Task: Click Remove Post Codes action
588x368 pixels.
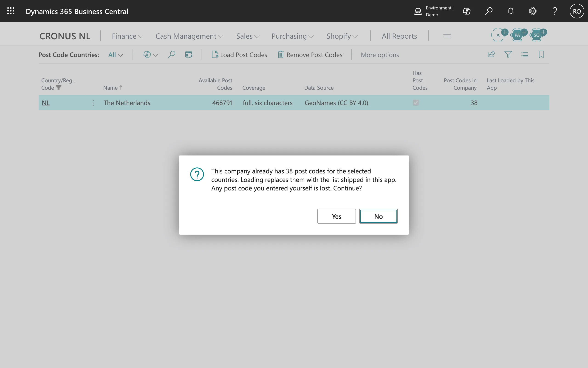Action: tap(310, 55)
